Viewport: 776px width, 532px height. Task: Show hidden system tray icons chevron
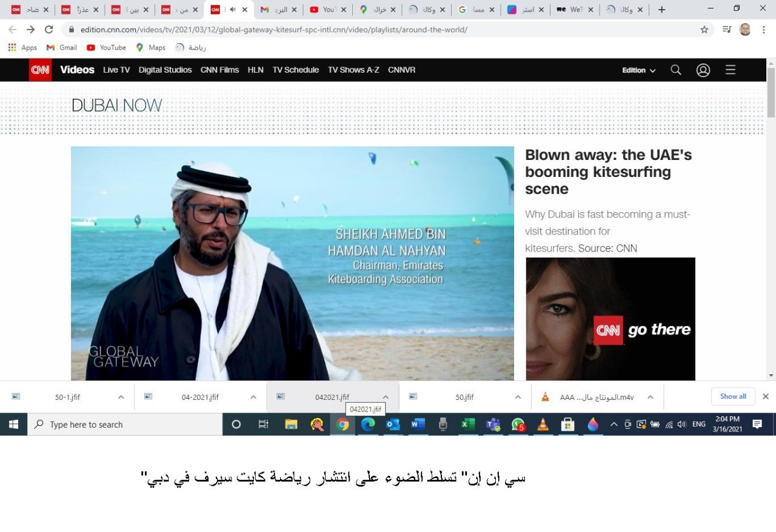pos(614,424)
